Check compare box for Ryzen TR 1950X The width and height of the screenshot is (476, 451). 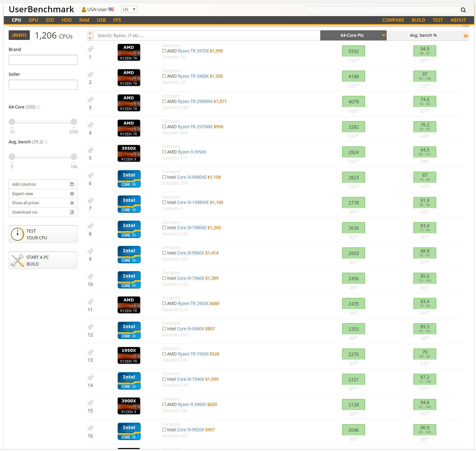[x=164, y=354]
